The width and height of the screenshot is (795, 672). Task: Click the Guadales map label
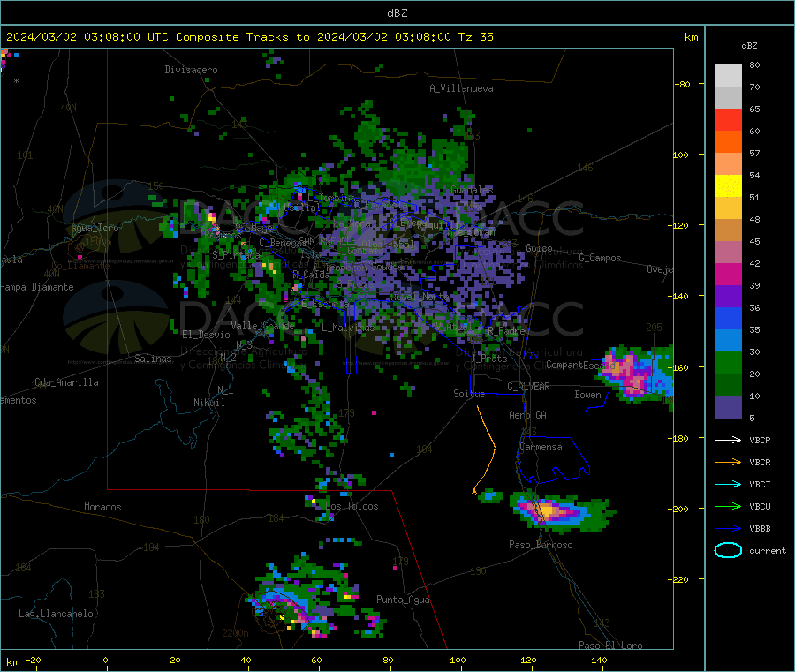[x=472, y=190]
